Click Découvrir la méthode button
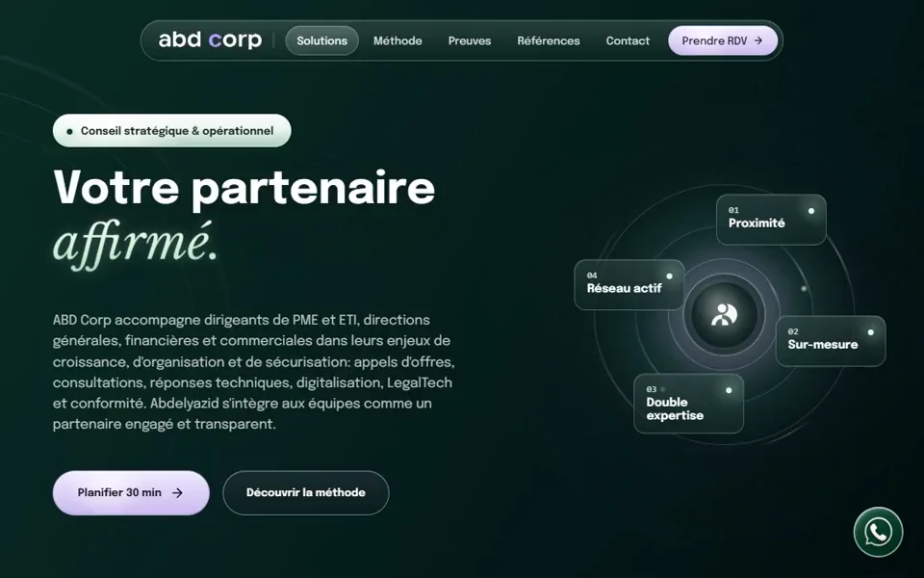This screenshot has width=924, height=578. tap(306, 492)
